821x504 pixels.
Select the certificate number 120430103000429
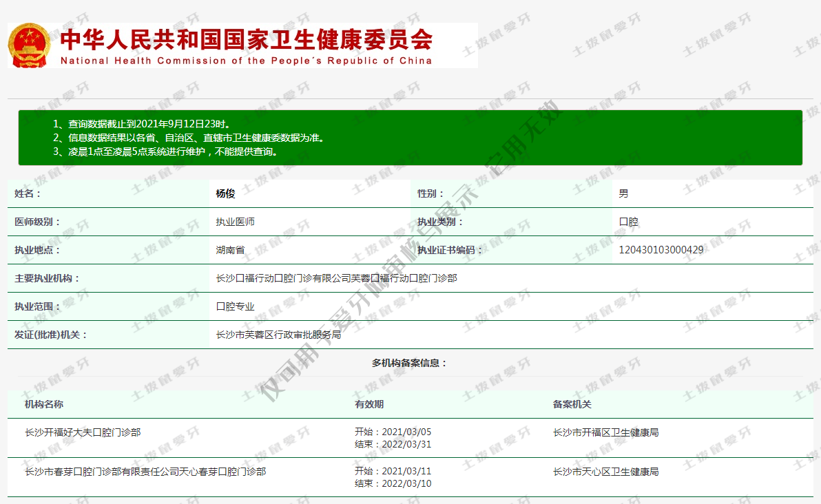pyautogui.click(x=661, y=250)
